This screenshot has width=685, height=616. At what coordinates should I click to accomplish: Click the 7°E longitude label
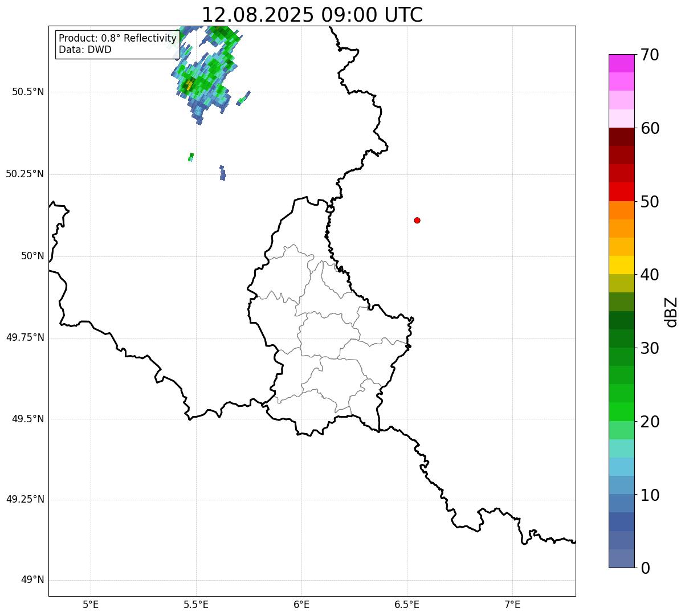pyautogui.click(x=512, y=604)
